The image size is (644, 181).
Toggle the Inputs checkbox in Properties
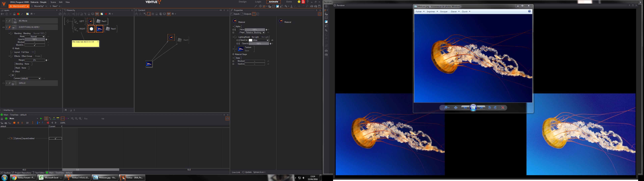[232, 14]
